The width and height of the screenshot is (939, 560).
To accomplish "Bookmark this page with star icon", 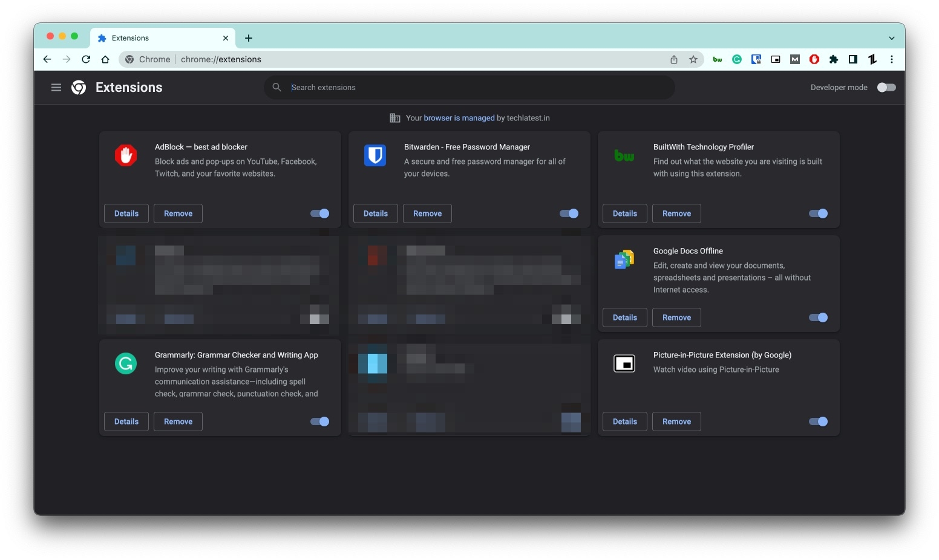I will click(x=693, y=59).
